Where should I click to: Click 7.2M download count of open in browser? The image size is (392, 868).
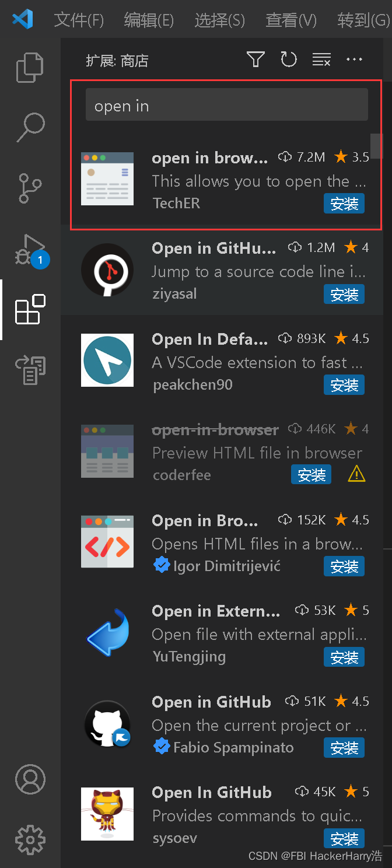302,157
